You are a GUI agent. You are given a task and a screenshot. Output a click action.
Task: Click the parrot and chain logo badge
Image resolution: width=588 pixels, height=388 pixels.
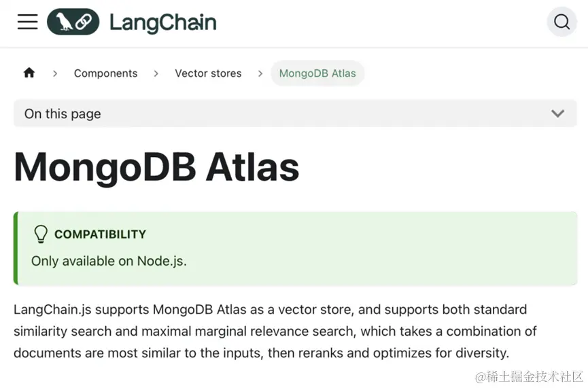tap(73, 22)
